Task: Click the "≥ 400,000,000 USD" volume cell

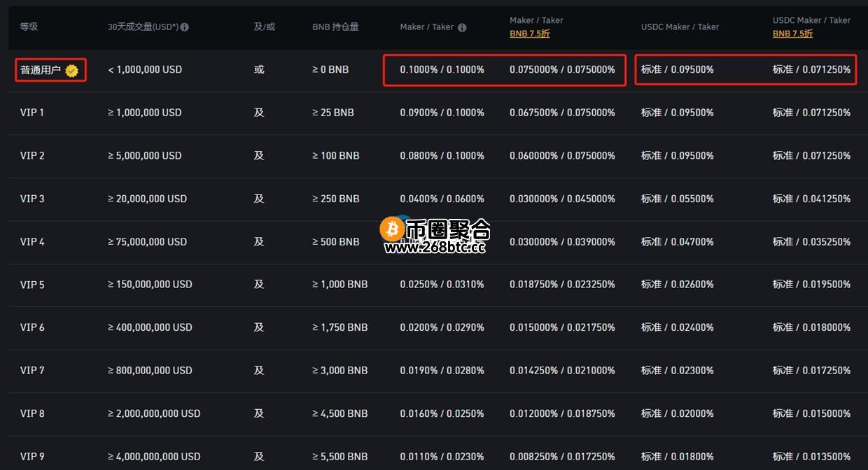Action: point(150,327)
